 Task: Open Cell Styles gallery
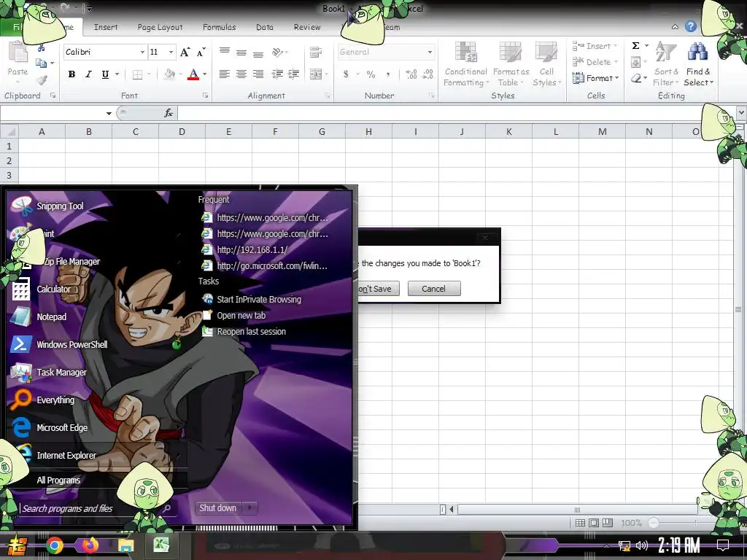point(546,64)
